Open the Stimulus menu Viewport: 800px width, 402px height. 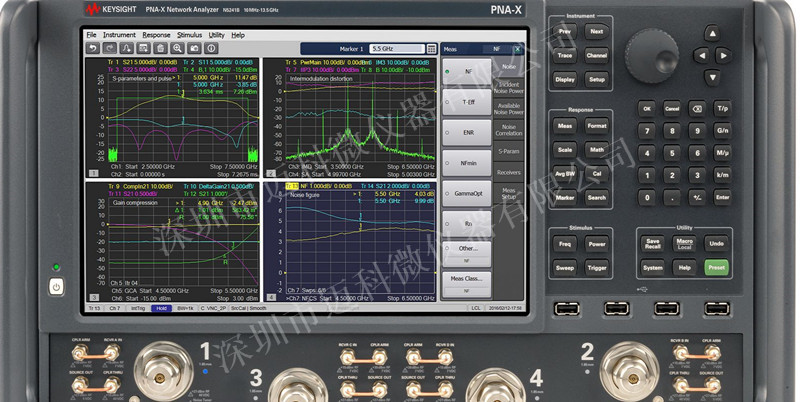click(189, 35)
